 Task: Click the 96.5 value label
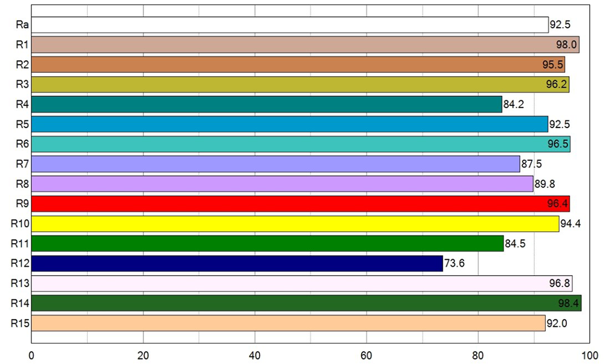coord(558,144)
